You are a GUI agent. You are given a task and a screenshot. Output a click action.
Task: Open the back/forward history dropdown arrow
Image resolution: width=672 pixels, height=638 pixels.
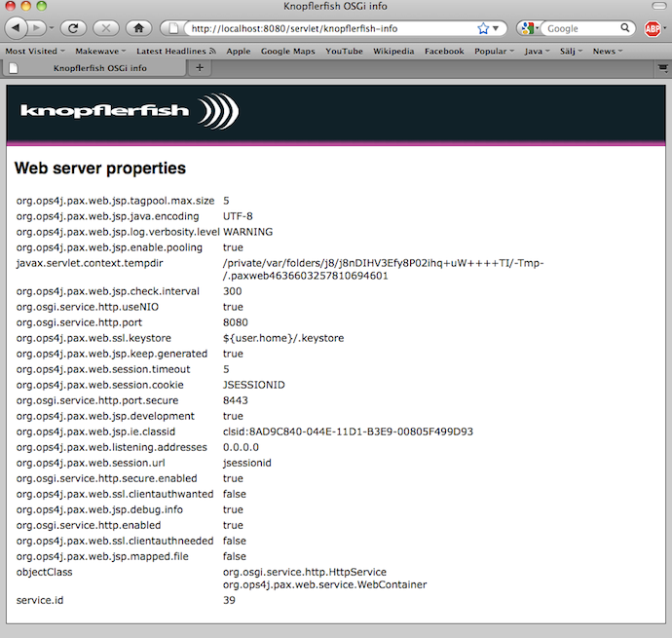coord(52,28)
